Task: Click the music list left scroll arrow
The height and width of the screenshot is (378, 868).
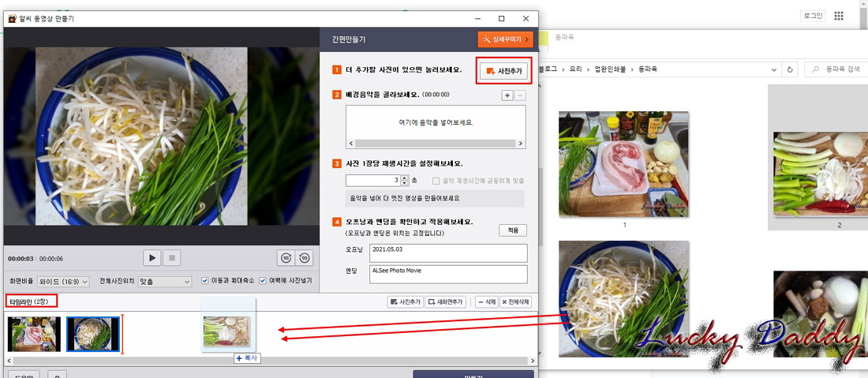Action: pyautogui.click(x=350, y=144)
